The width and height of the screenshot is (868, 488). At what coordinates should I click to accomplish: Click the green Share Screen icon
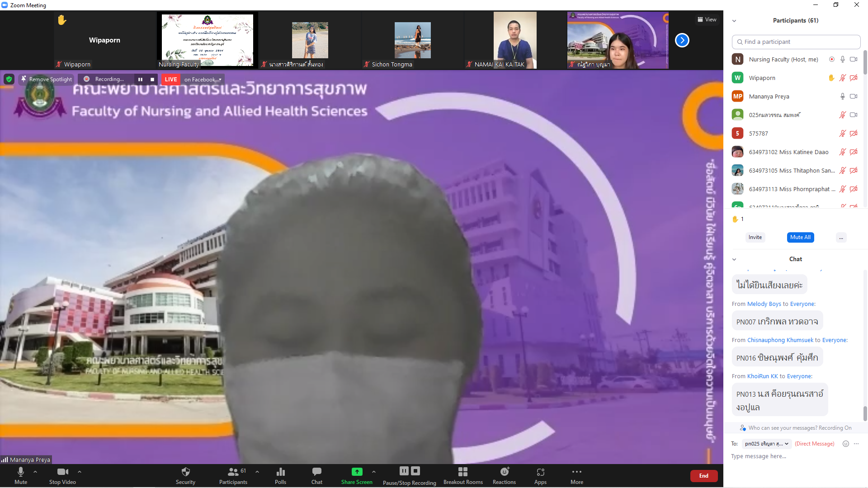click(357, 472)
